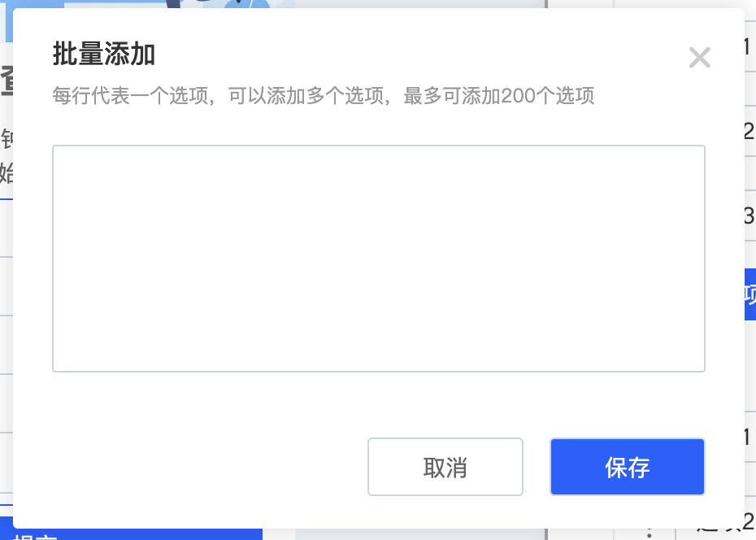Cancel with the 取消 button
The image size is (756, 540).
click(x=445, y=467)
